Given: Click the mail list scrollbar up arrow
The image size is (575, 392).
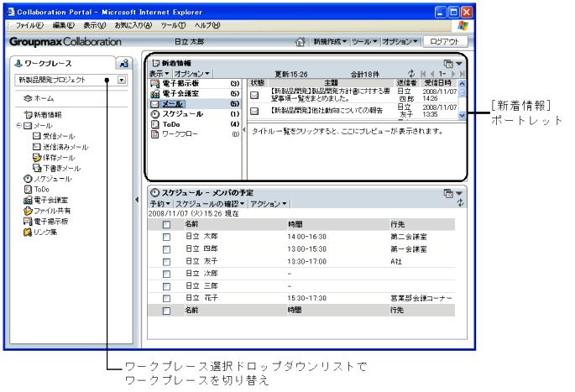Looking at the screenshot, I should (x=462, y=83).
